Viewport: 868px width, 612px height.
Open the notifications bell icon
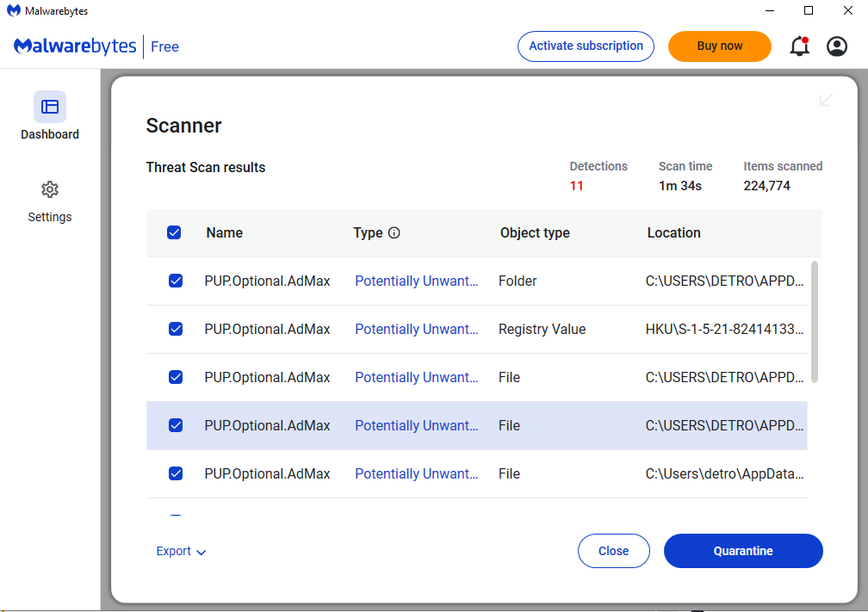[x=799, y=46]
